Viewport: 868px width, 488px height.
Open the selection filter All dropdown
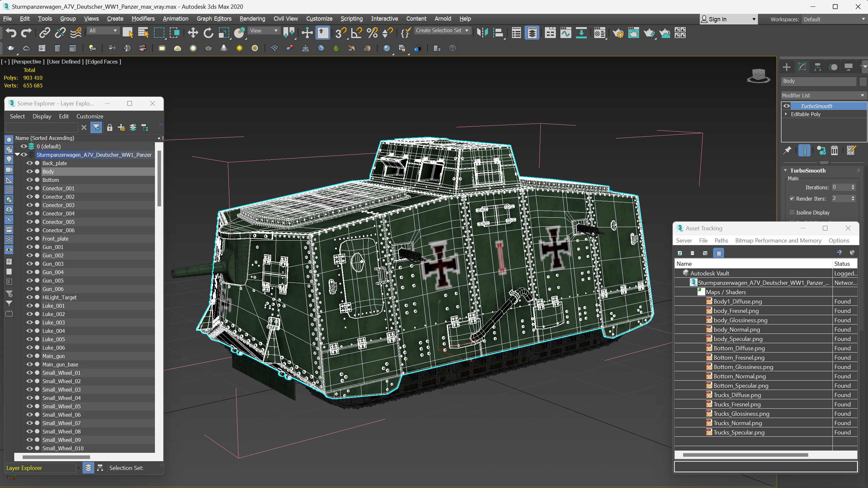(x=103, y=31)
